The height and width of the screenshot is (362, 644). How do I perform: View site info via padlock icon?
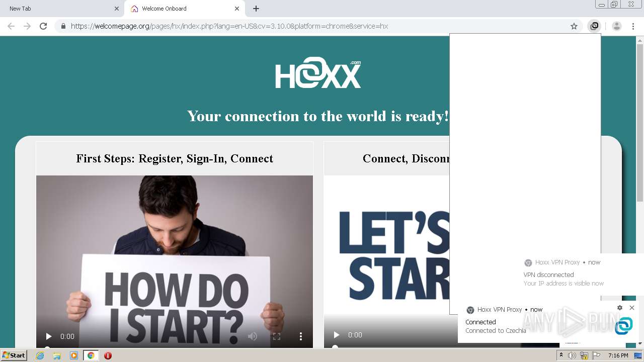(63, 26)
